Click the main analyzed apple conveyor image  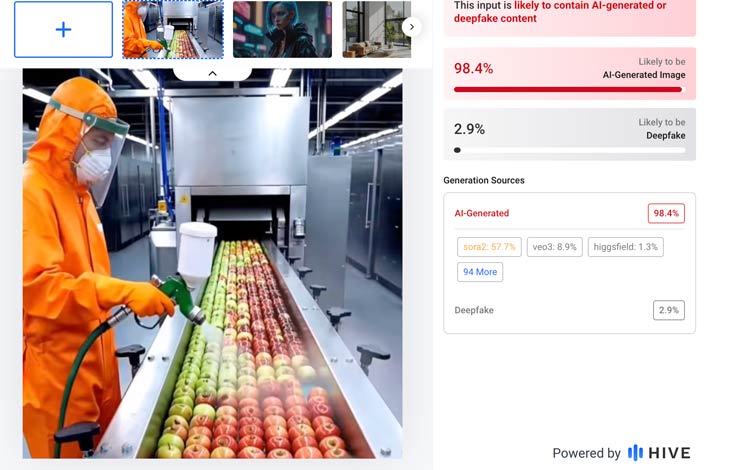(212, 263)
